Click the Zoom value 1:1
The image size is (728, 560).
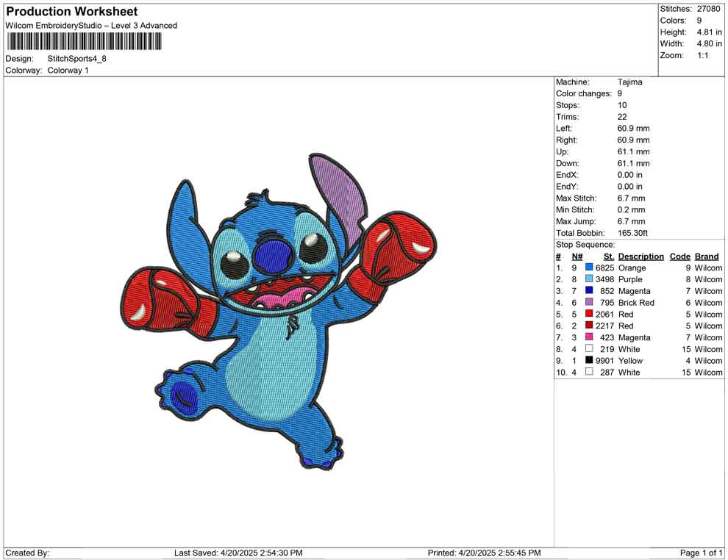(x=702, y=55)
